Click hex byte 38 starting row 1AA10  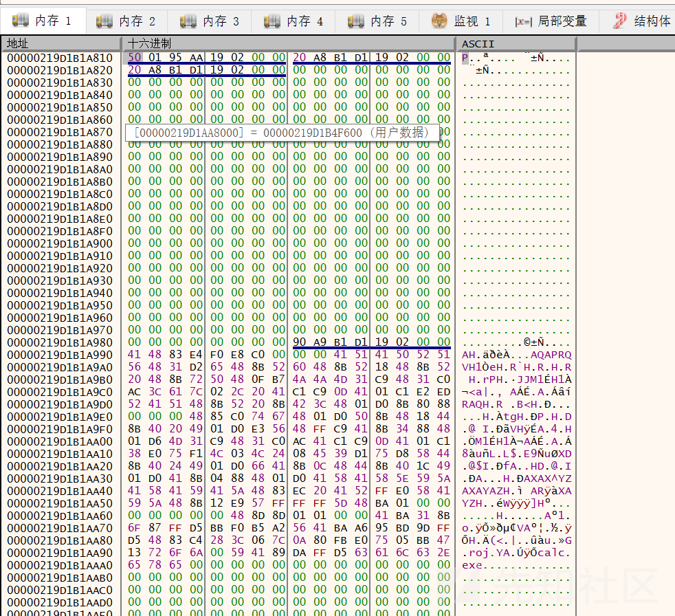(134, 453)
